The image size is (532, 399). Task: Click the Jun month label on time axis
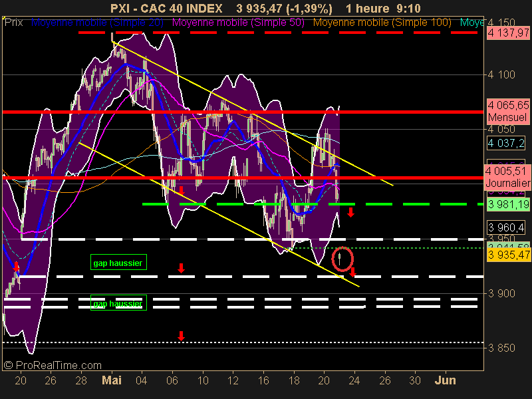pyautogui.click(x=446, y=380)
